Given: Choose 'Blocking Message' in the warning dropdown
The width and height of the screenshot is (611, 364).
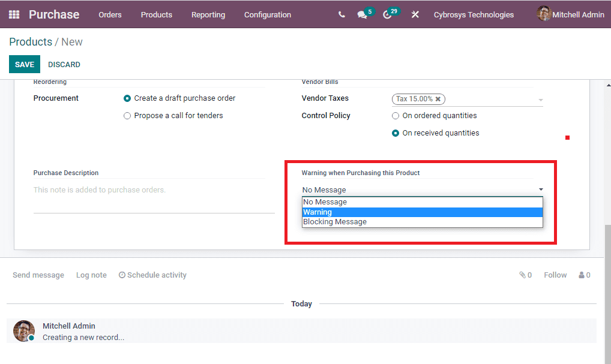Looking at the screenshot, I should [x=334, y=221].
